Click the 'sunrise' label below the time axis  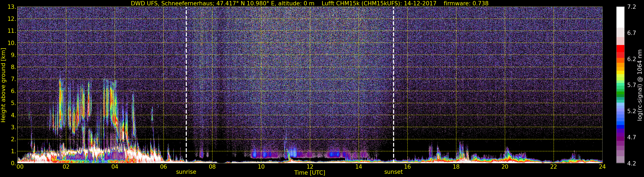point(186,172)
